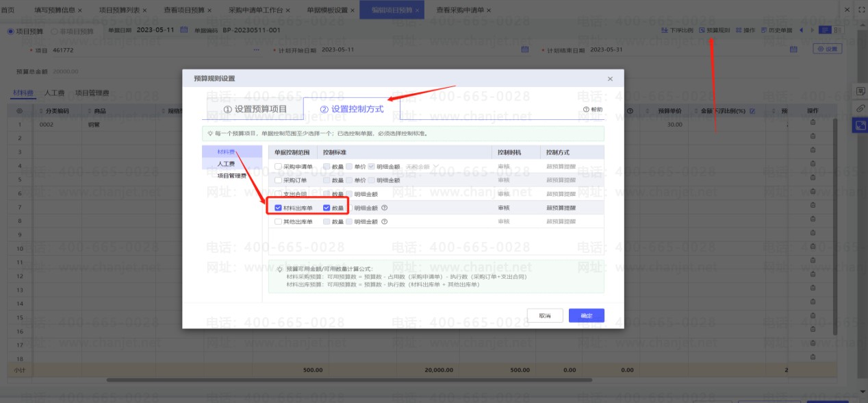Open the attachment paperclip icon on right sidebar
Image resolution: width=868 pixels, height=403 pixels.
[860, 108]
